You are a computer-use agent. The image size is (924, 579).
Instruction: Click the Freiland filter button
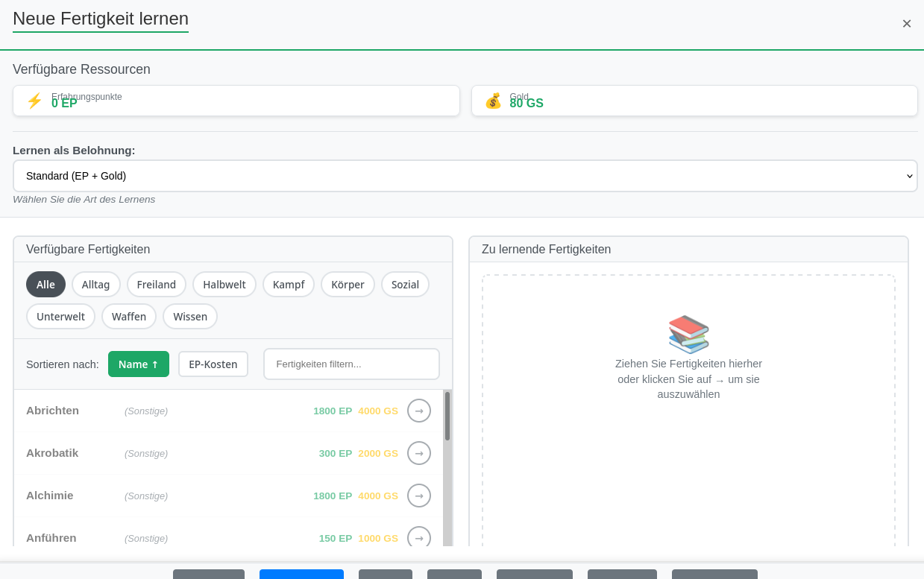pyautogui.click(x=157, y=285)
